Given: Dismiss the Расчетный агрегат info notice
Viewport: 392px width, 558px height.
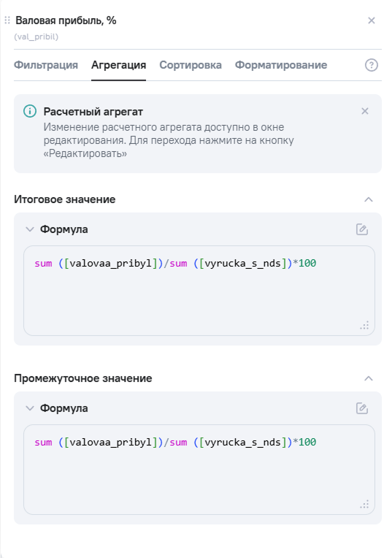Looking at the screenshot, I should pos(364,111).
